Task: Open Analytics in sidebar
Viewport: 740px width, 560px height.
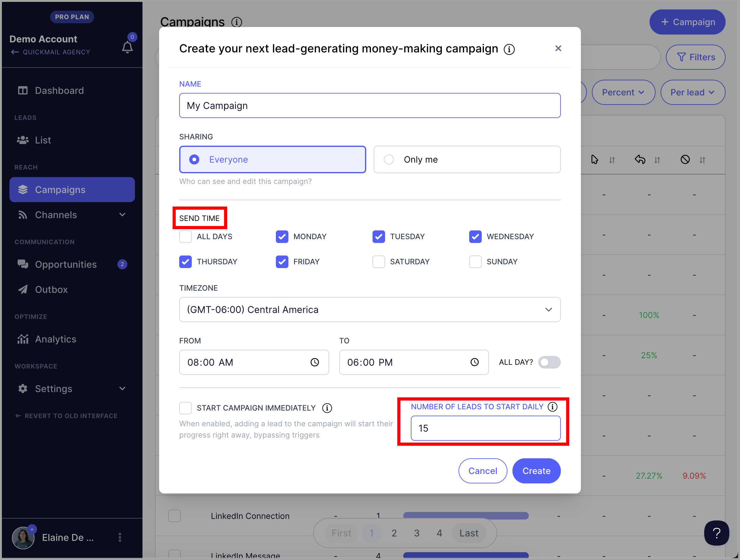Action: (72, 339)
